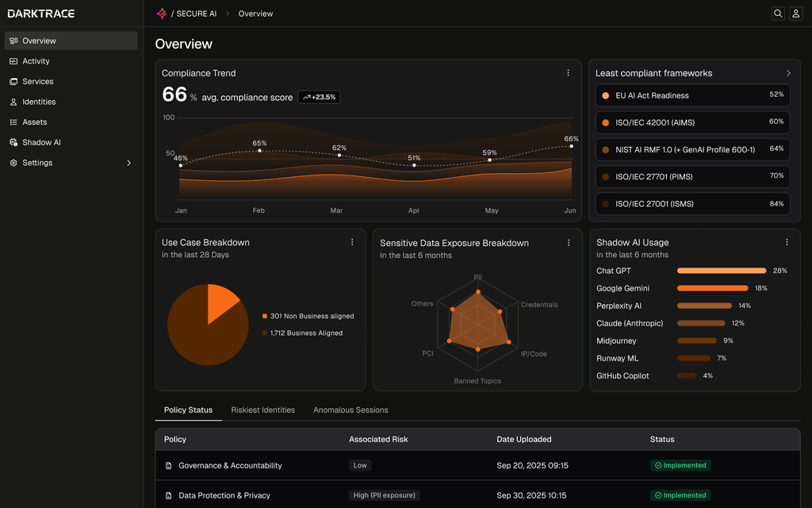Open Sensitive Data Exposure three-dot menu
The height and width of the screenshot is (508, 812).
[569, 243]
